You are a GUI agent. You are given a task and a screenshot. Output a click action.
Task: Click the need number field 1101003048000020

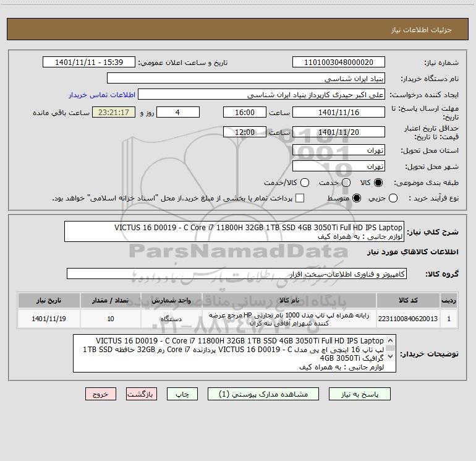339,62
